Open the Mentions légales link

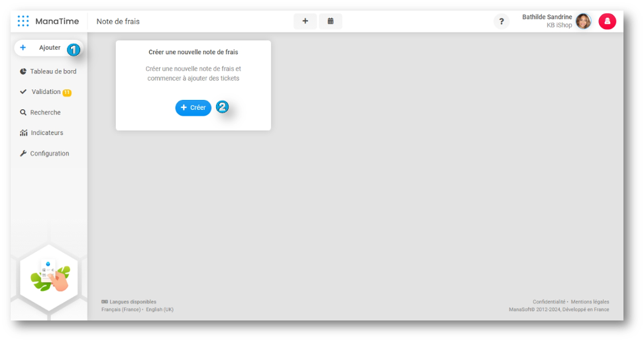pos(590,302)
